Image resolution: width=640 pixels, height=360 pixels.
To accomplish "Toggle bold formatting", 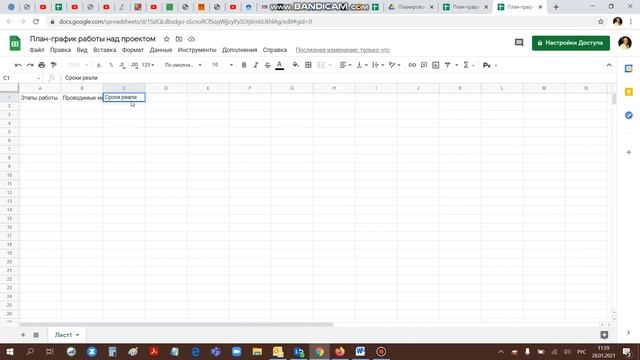I will (x=244, y=65).
